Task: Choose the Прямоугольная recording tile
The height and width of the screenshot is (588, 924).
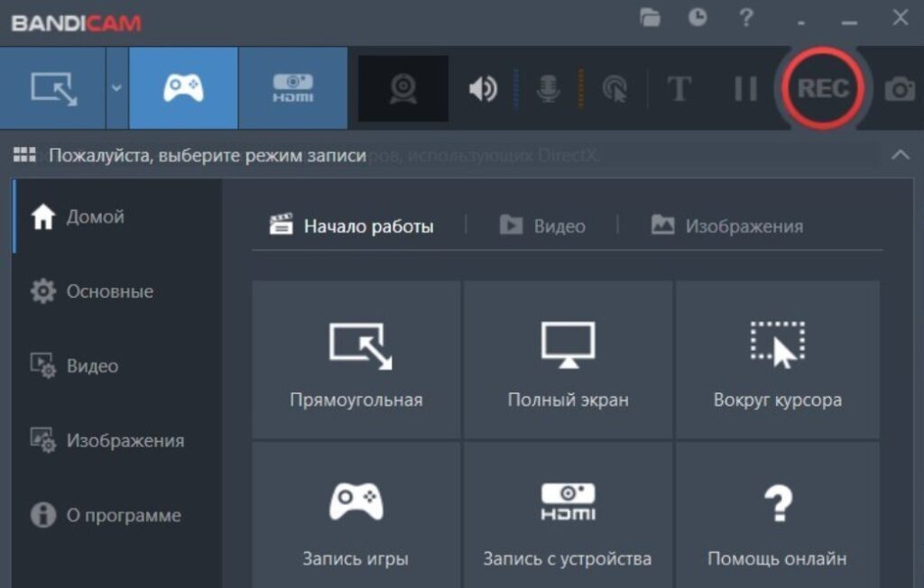Action: pos(356,360)
